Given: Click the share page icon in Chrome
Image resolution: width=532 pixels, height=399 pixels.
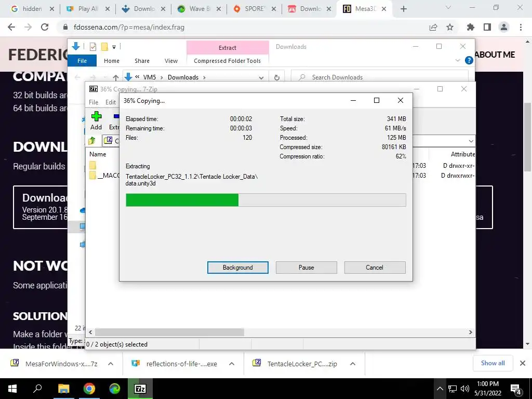Looking at the screenshot, I should click(x=433, y=27).
